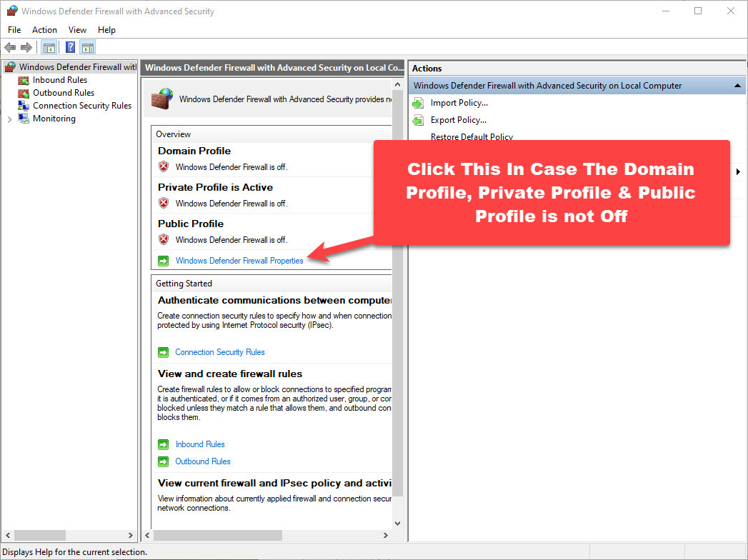This screenshot has height=560, width=748.
Task: Open the Action menu
Action: point(44,30)
